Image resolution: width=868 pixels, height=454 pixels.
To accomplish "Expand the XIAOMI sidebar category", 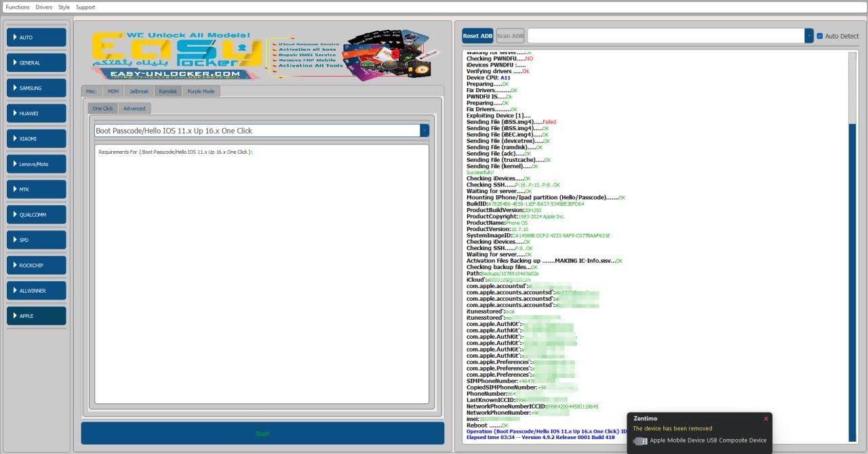I will (x=37, y=138).
